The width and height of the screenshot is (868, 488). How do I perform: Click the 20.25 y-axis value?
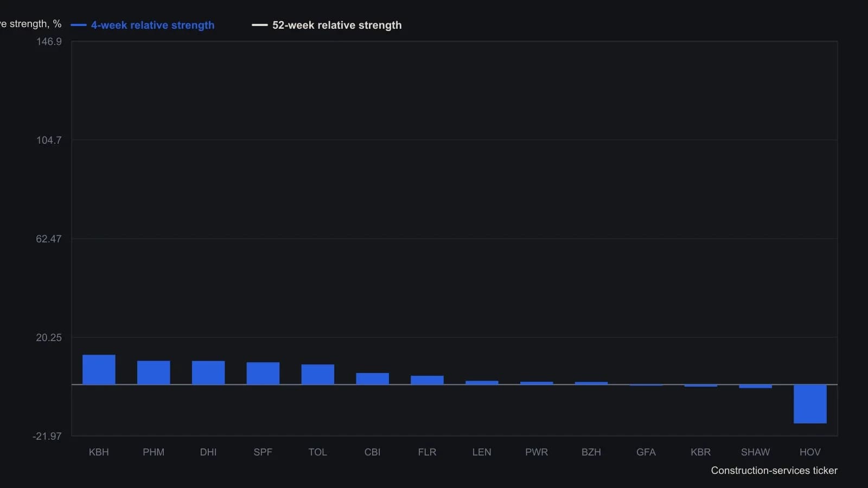click(49, 338)
